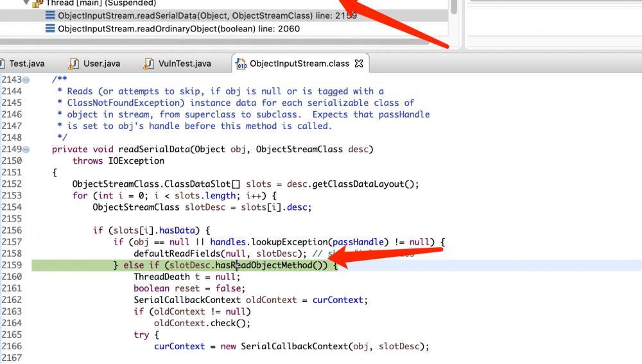This screenshot has height=364, width=642.
Task: Click the Java file icon on VulnTest.java tab
Action: point(149,64)
